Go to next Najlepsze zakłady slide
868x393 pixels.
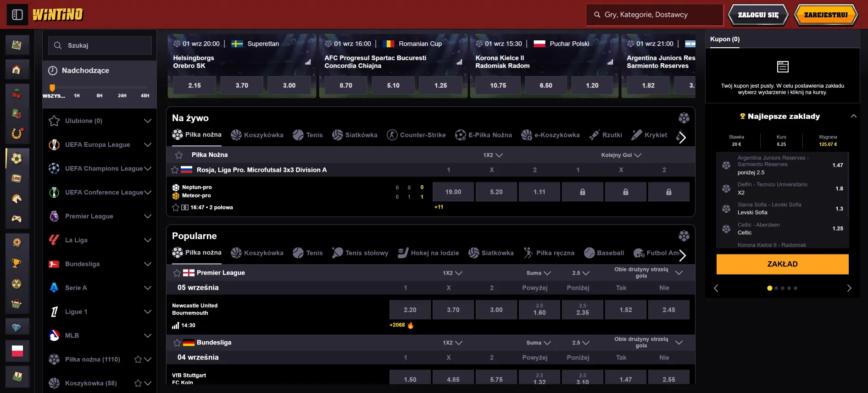(849, 288)
